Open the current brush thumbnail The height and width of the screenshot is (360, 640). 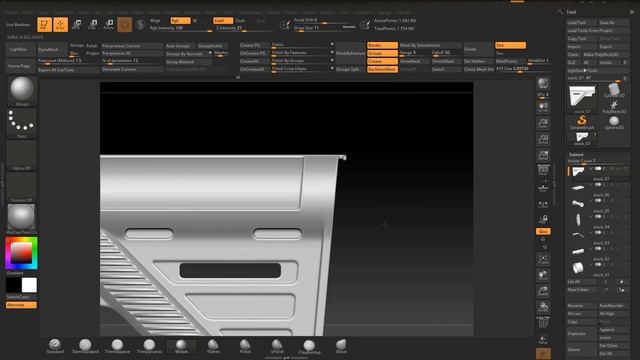22,91
